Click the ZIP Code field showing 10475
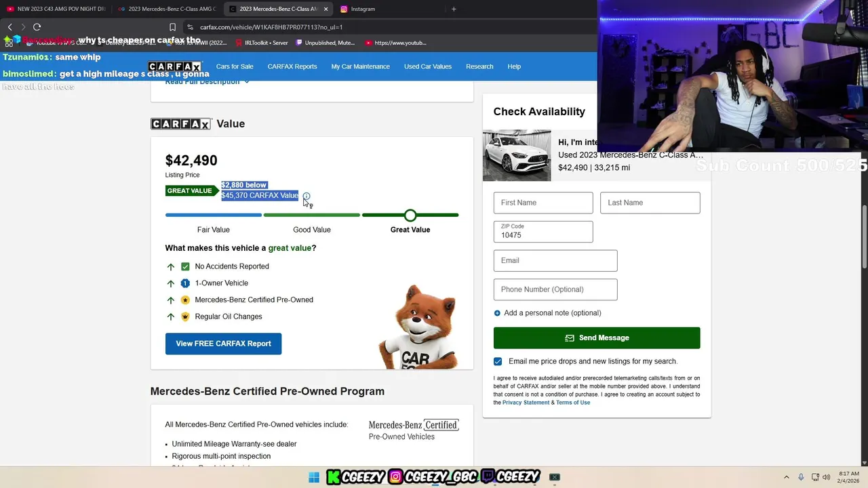 click(x=543, y=232)
